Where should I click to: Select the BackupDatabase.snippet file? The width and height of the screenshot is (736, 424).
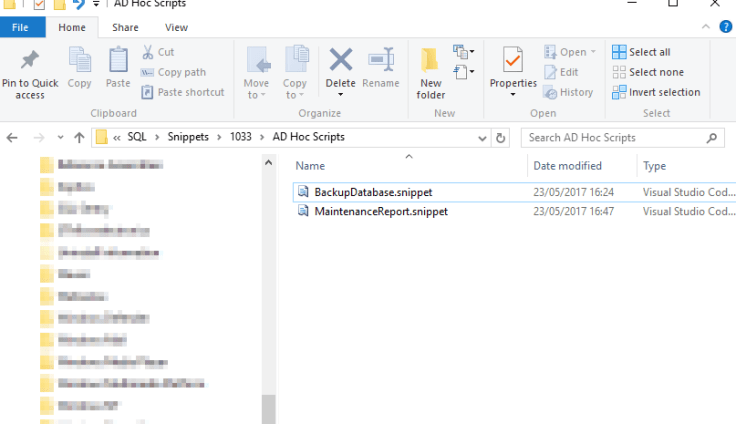tap(373, 192)
